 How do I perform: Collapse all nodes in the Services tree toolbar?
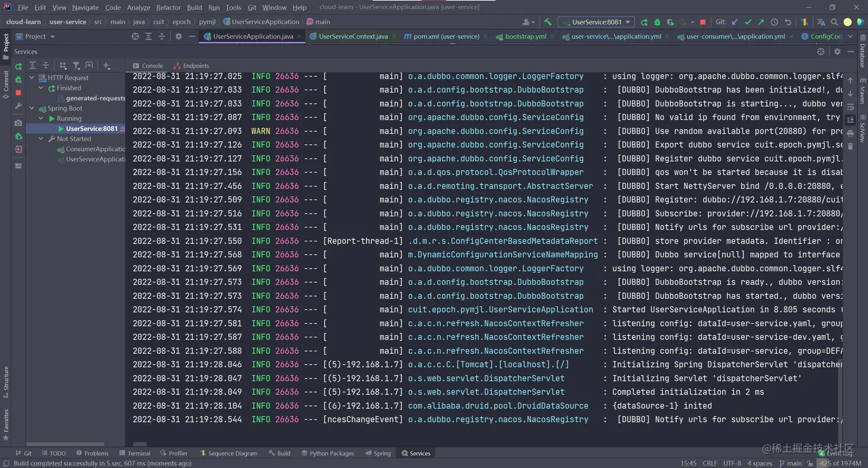click(x=46, y=65)
